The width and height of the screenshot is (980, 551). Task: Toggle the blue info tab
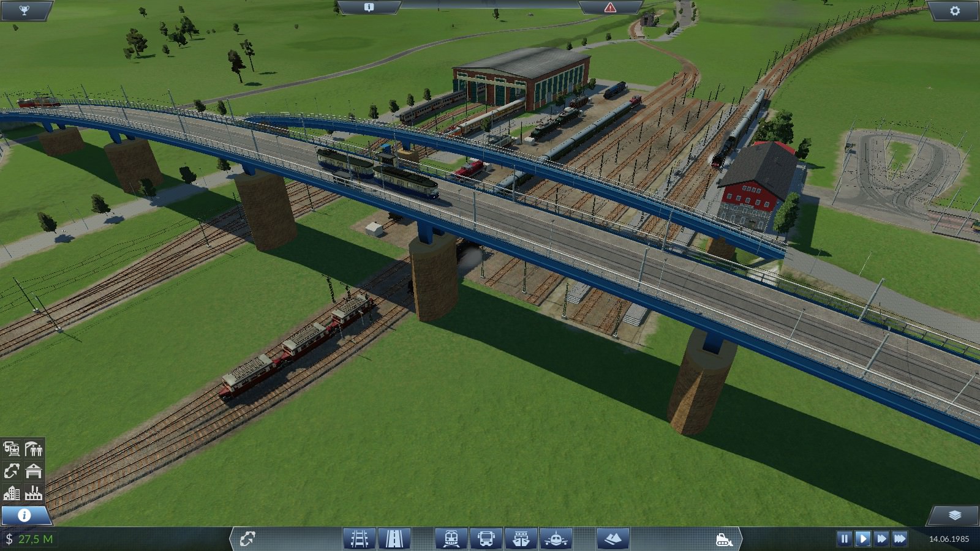pos(24,515)
